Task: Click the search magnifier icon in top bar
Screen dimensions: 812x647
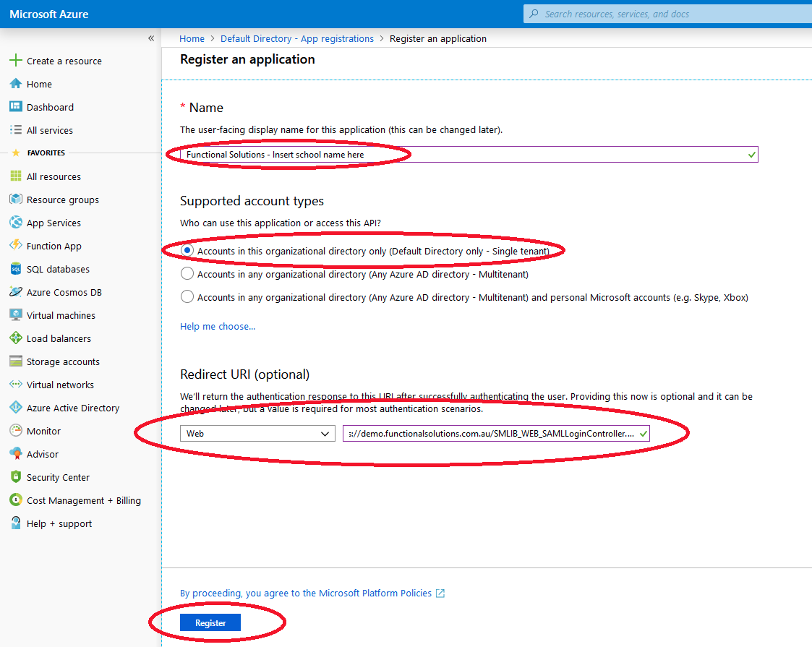Action: tap(534, 14)
